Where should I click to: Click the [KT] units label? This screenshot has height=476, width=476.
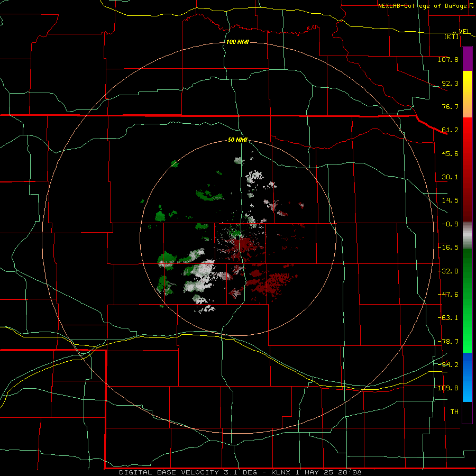click(452, 36)
